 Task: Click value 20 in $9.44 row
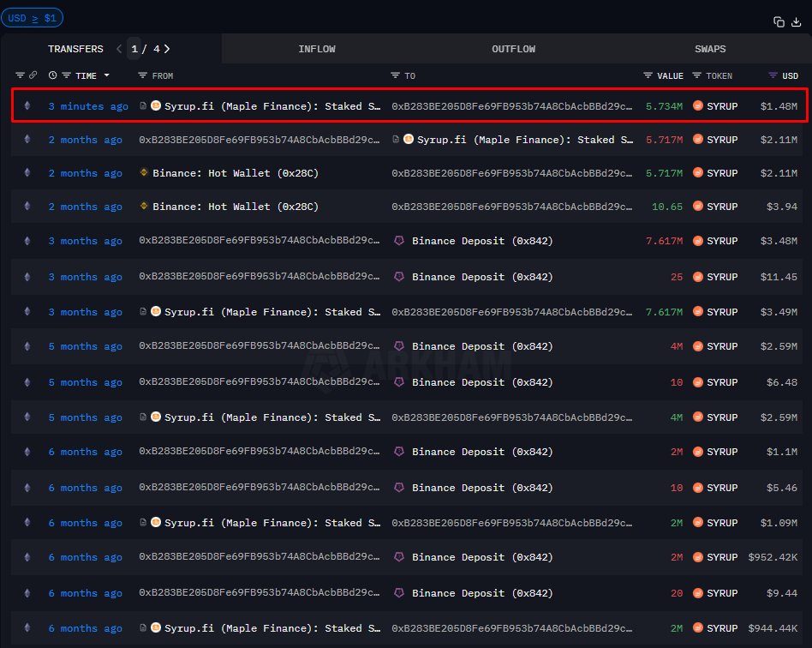pos(677,593)
